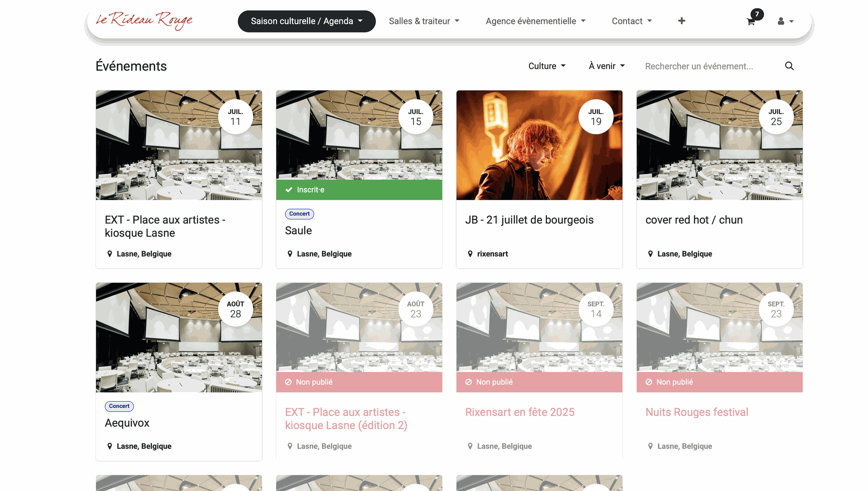Click Non publié banner on Rixensart event
Image resolution: width=868 pixels, height=491 pixels.
[x=539, y=382]
